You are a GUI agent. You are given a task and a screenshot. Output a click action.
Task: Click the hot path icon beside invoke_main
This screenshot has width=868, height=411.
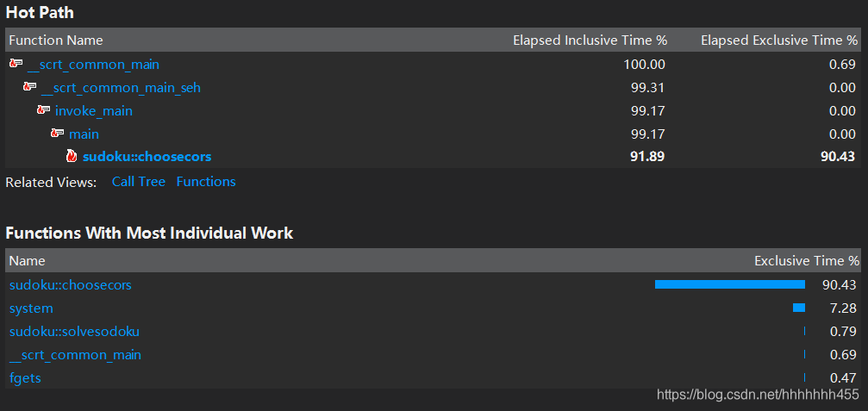(x=44, y=110)
